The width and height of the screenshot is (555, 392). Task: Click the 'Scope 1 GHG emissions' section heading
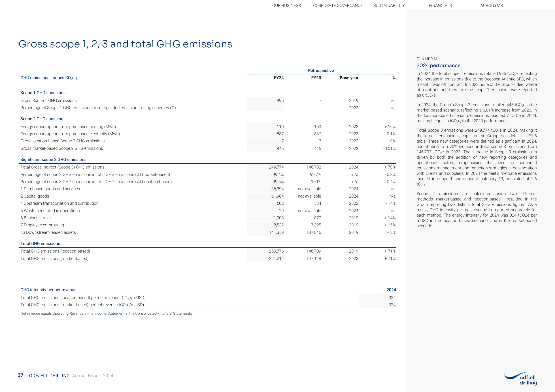[x=43, y=93]
